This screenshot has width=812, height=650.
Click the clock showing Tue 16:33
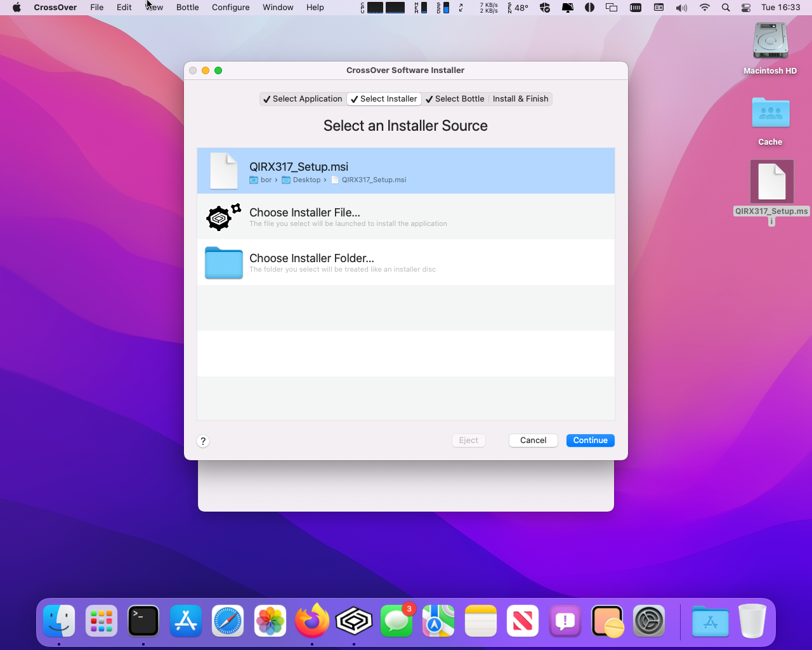click(780, 8)
